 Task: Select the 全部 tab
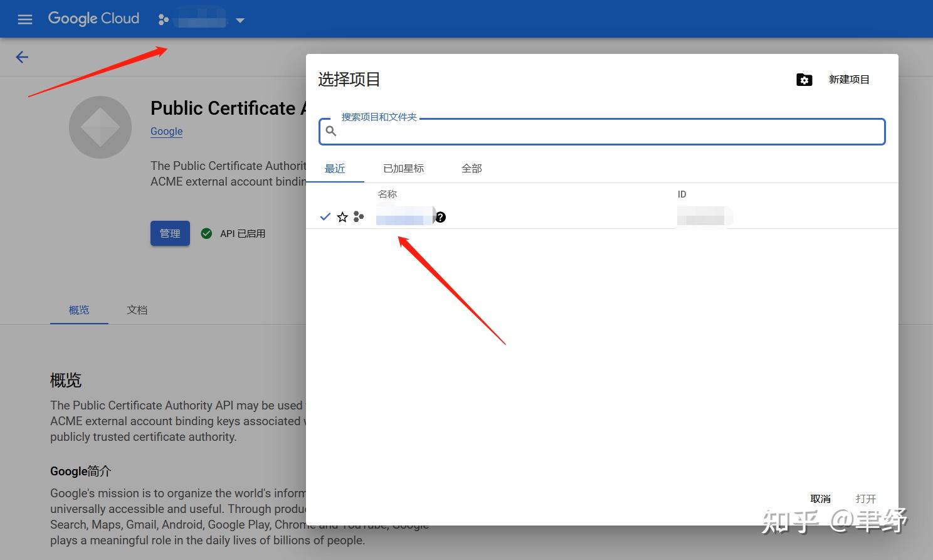(472, 168)
